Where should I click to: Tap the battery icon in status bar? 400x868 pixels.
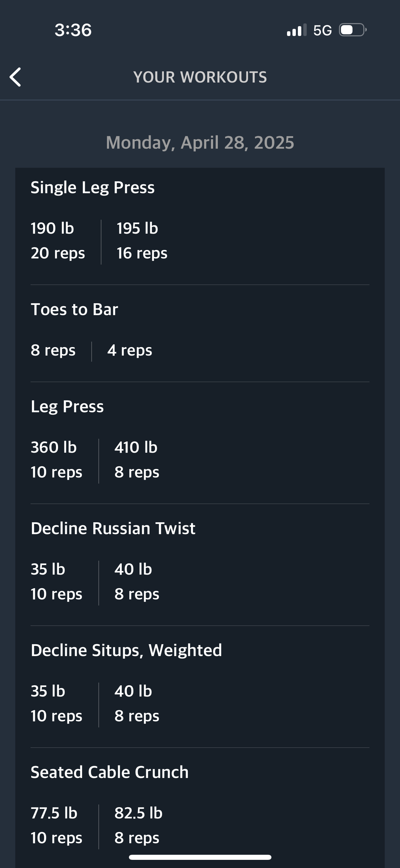pyautogui.click(x=353, y=30)
